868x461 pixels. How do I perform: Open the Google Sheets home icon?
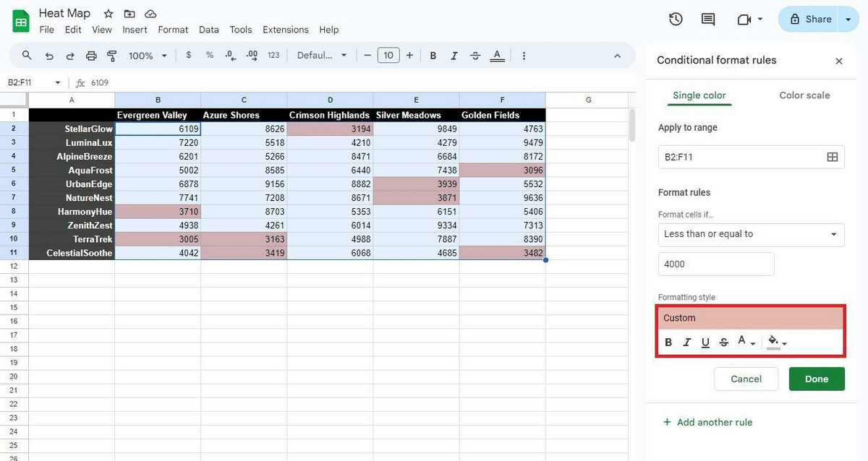[21, 20]
